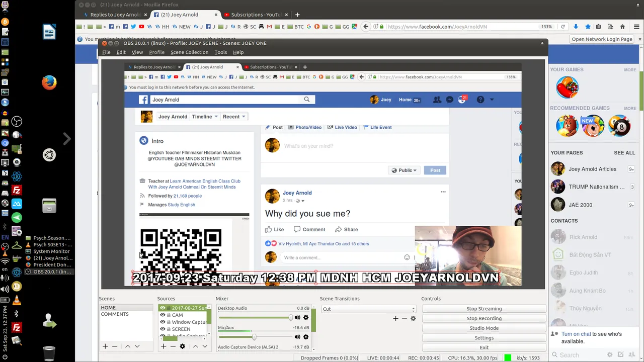
Task: Lock the CAM source with its padlock
Action: (x=169, y=315)
